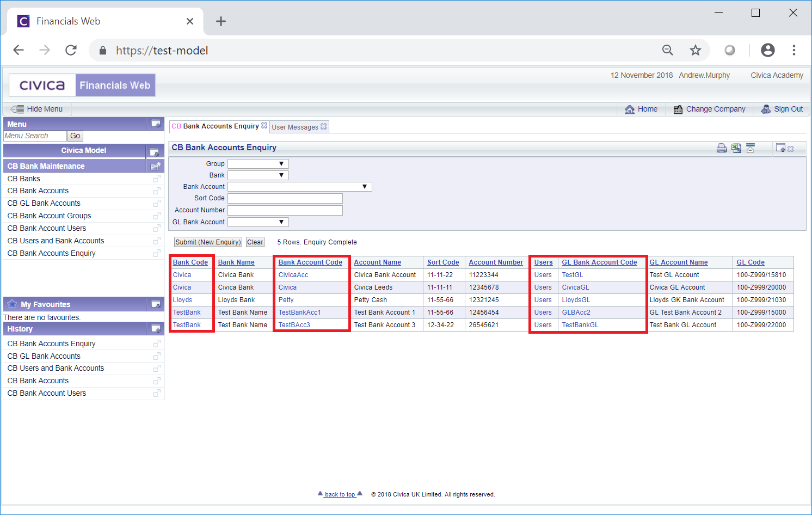Open CB Bank Account Users from History

pyautogui.click(x=47, y=393)
